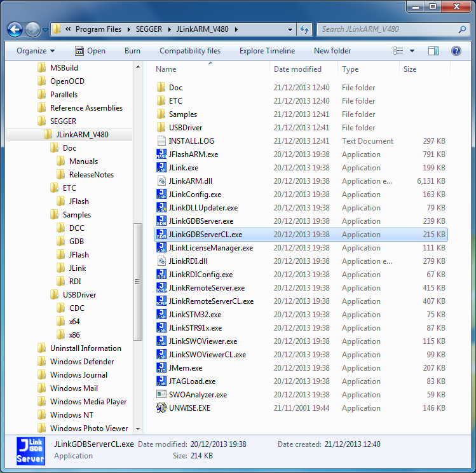
Task: Expand the arrow after JLinkARM_V480 breadcrumb
Action: pyautogui.click(x=236, y=29)
